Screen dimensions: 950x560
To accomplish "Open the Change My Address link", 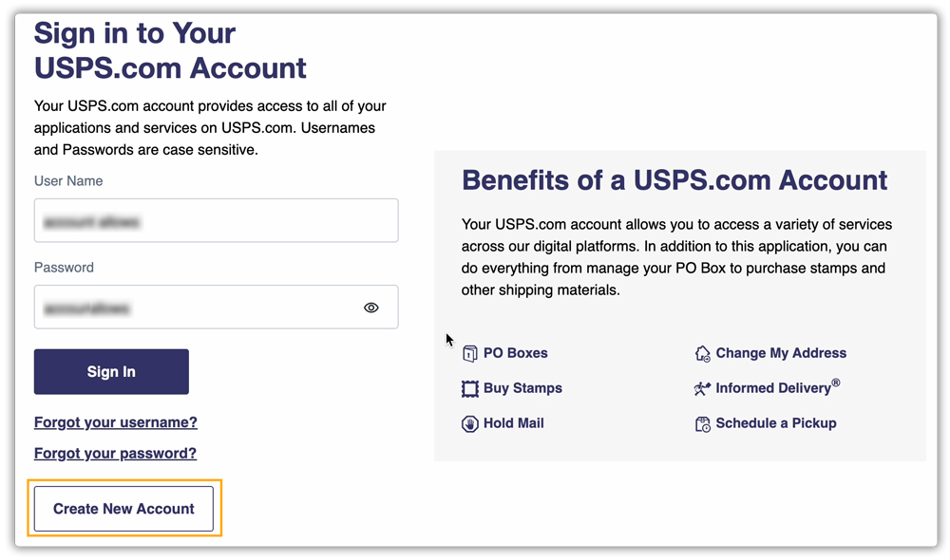I will pyautogui.click(x=781, y=352).
